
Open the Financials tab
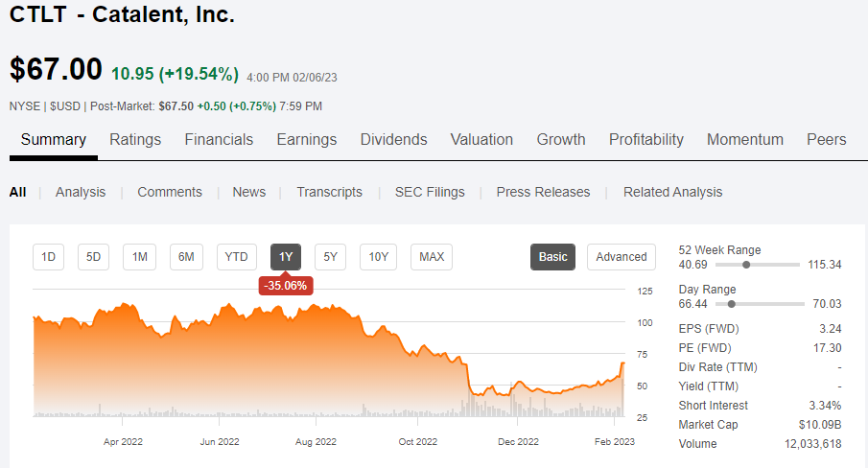(x=219, y=139)
